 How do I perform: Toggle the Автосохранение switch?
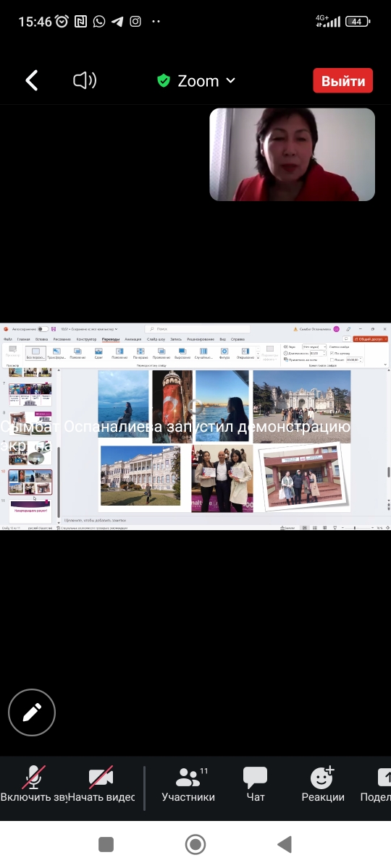[x=43, y=328]
